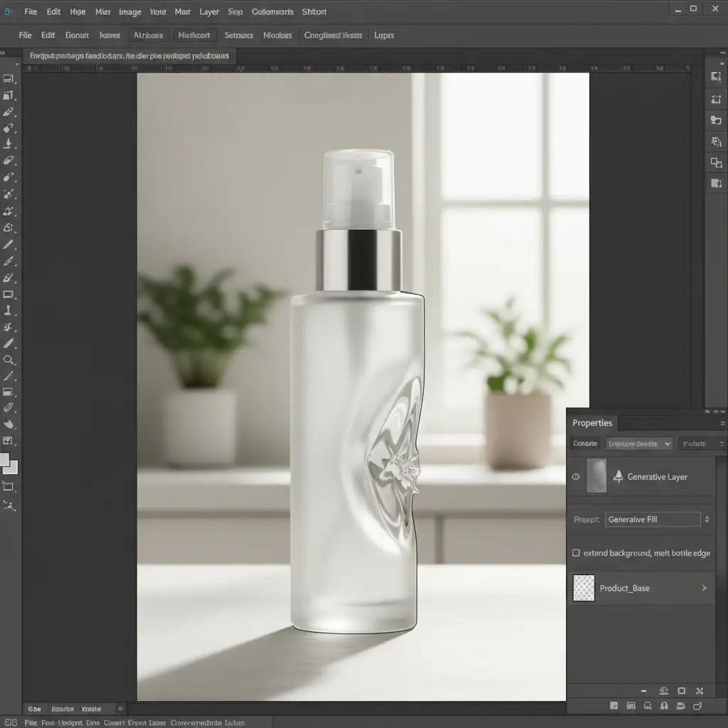728x728 pixels.
Task: Enable the extend background, melt bottle edge checkbox
Action: click(576, 553)
